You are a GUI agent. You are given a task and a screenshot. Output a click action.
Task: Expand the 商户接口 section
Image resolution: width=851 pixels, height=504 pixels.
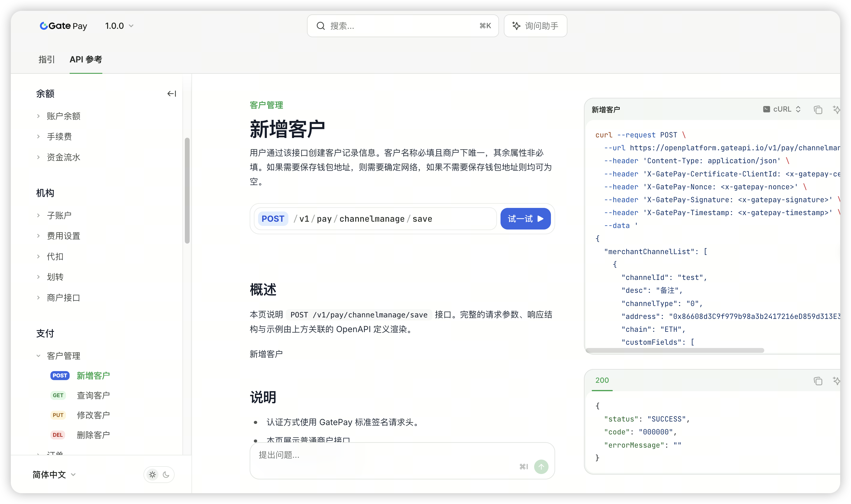click(x=64, y=298)
